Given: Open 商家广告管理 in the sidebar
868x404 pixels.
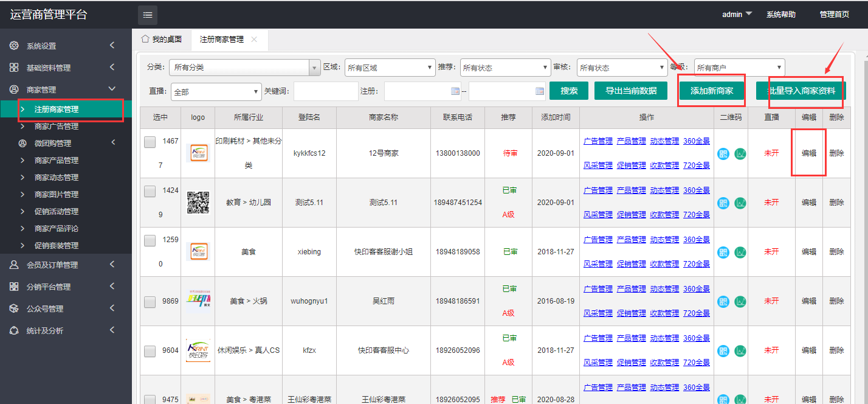Looking at the screenshot, I should tap(57, 127).
